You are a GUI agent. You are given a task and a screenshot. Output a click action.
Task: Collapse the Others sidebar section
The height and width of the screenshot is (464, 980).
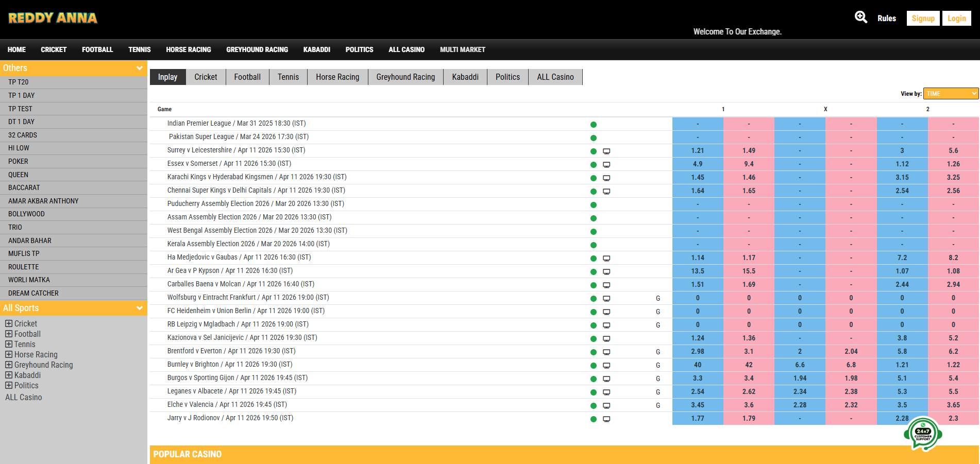click(x=139, y=67)
